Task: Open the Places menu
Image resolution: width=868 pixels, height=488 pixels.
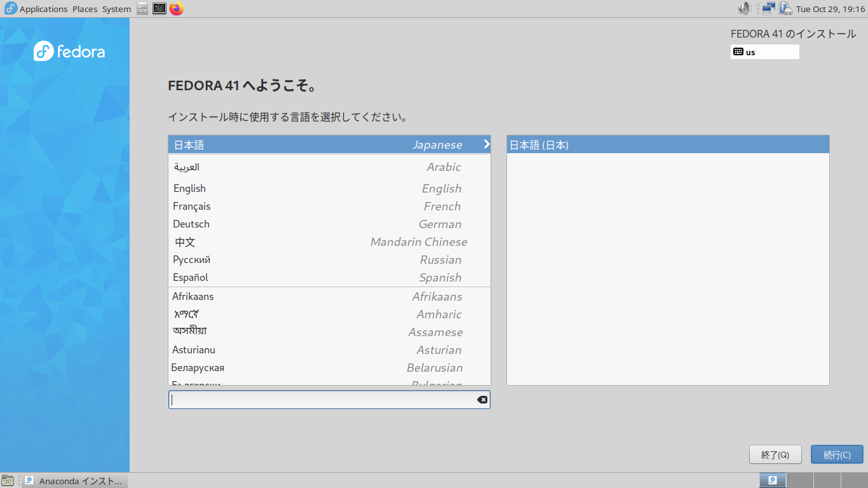Action: pos(85,9)
